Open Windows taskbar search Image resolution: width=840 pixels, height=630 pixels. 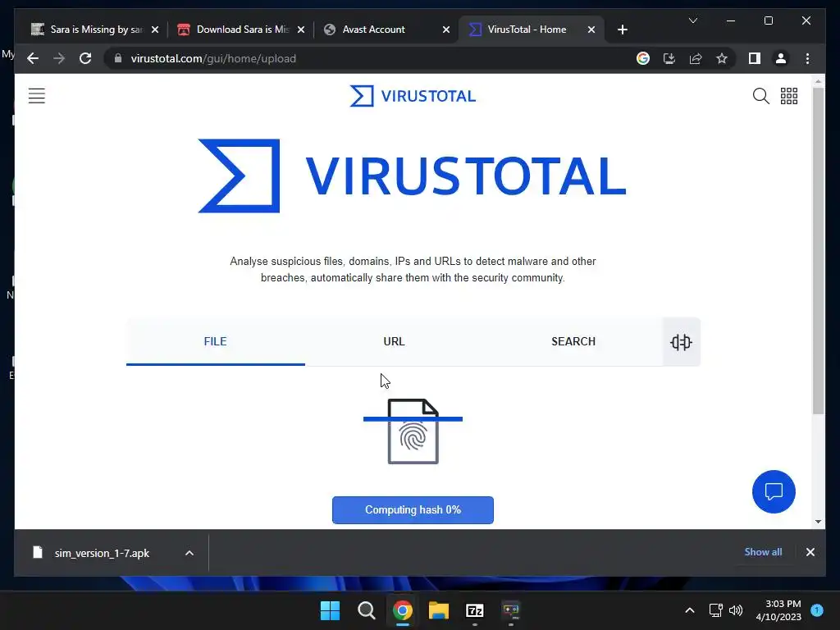click(x=367, y=610)
